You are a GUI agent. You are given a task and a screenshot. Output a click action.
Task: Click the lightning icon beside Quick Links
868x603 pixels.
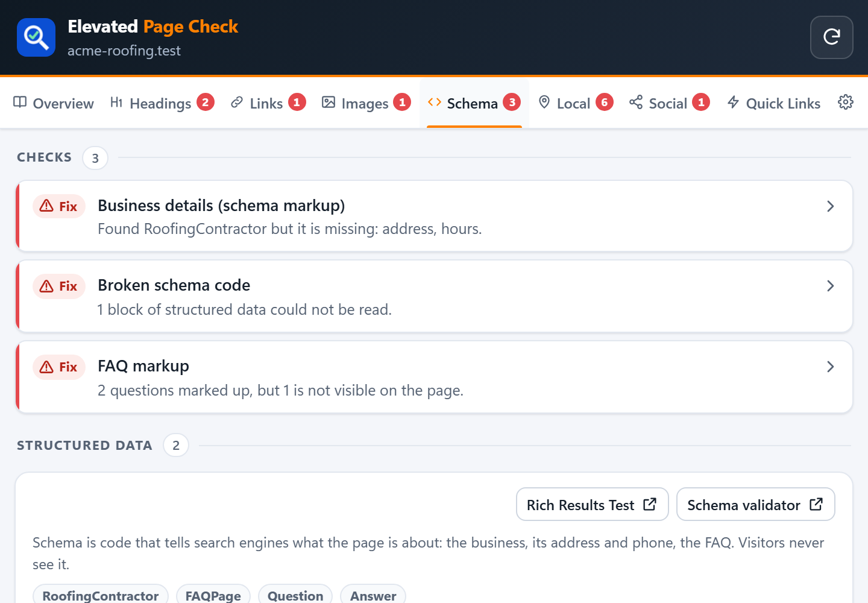(733, 103)
